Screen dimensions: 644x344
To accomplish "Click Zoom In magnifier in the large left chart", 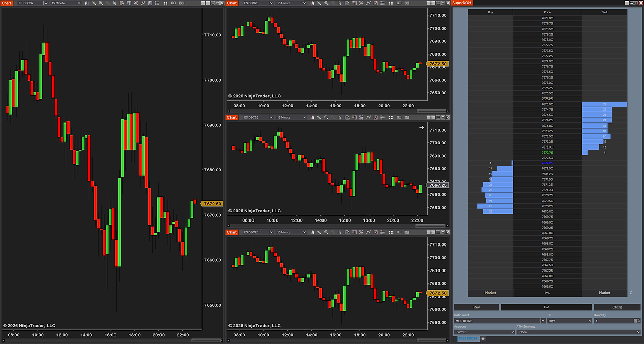I will pos(101,3).
